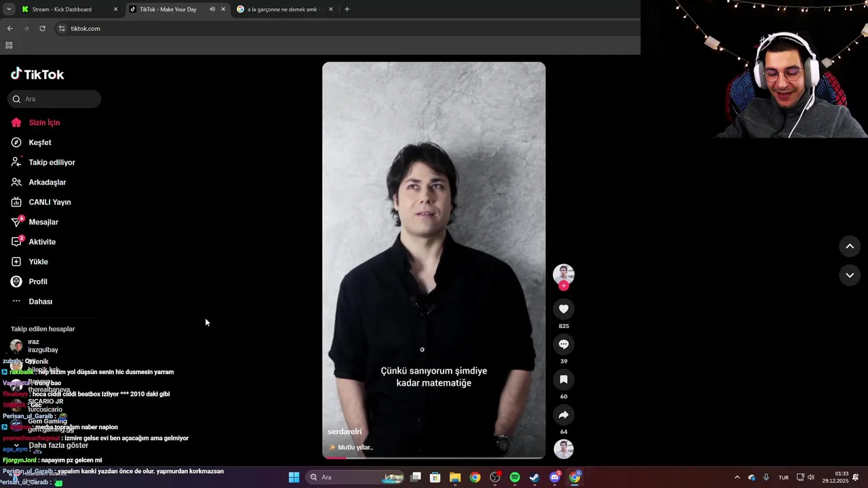Open OBS Studio from taskbar

[x=495, y=477]
